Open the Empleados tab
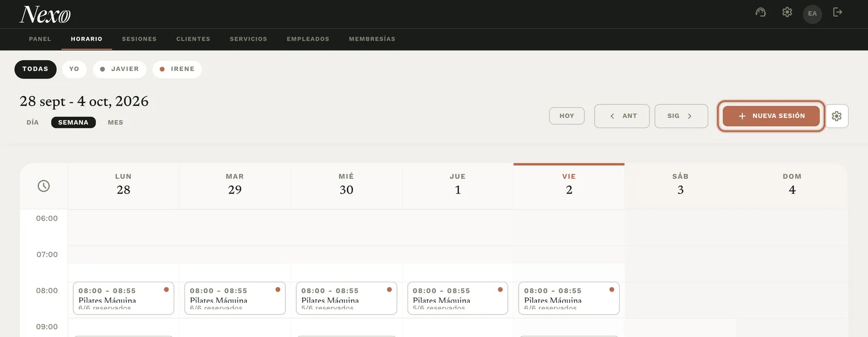 pos(308,39)
